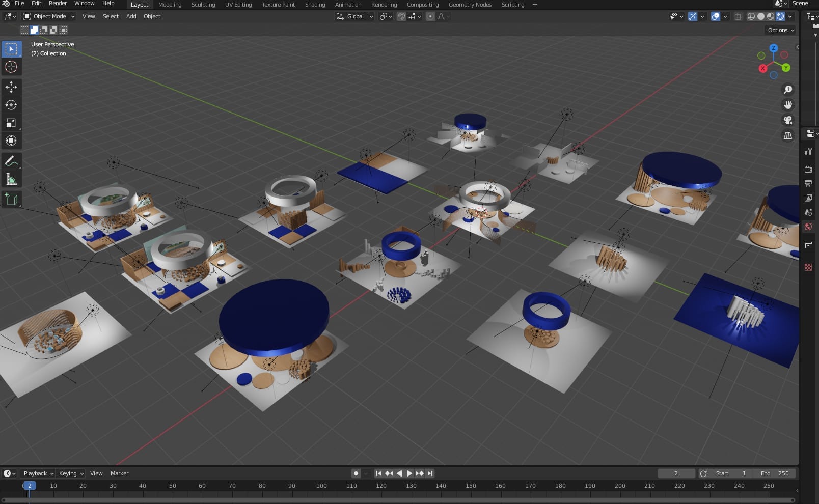The image size is (819, 504).
Task: Expand the viewport Options dropdown
Action: [780, 30]
